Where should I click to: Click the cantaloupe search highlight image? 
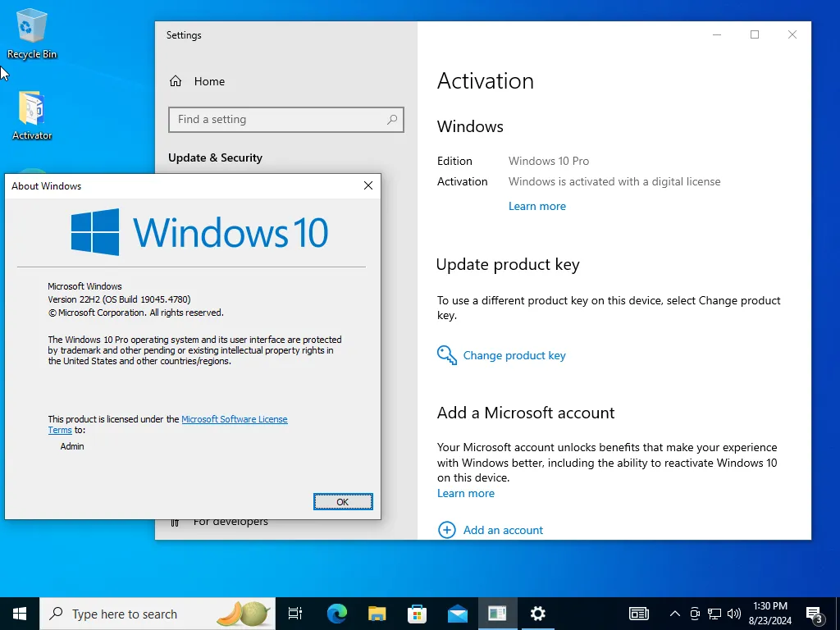[x=244, y=614]
